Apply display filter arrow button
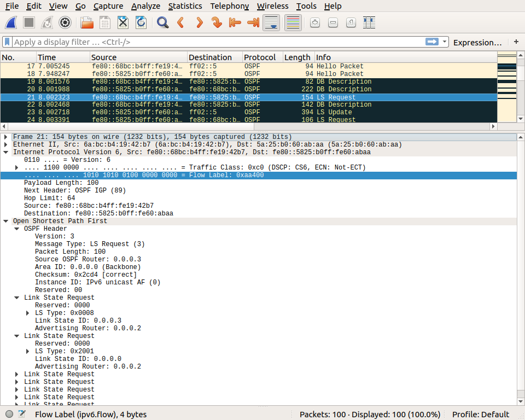 point(432,42)
